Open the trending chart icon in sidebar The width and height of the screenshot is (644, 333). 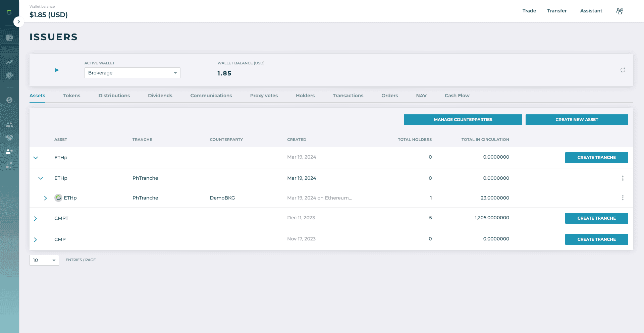(9, 62)
